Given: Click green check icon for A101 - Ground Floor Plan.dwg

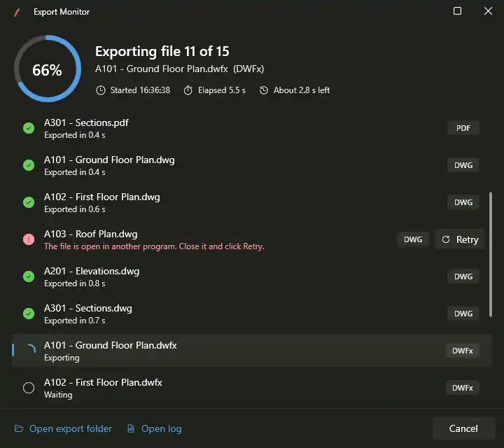Looking at the screenshot, I should click(x=29, y=165).
